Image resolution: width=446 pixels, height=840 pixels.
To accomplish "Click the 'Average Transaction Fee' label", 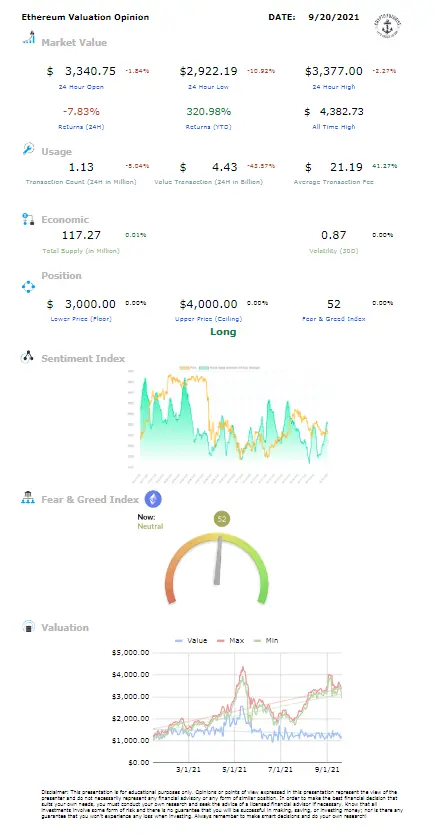I will (x=334, y=182).
